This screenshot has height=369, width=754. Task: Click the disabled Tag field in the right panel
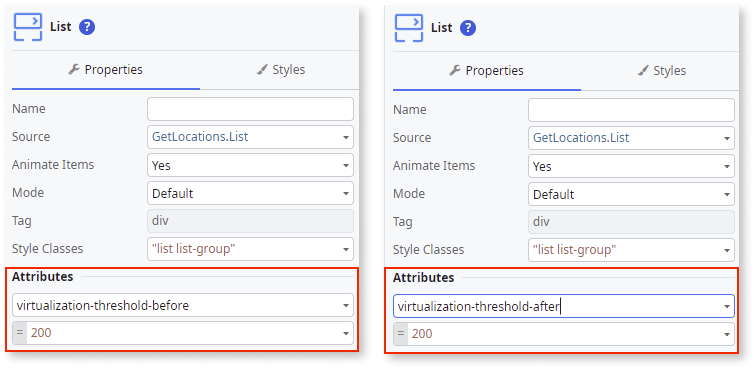[x=631, y=222]
